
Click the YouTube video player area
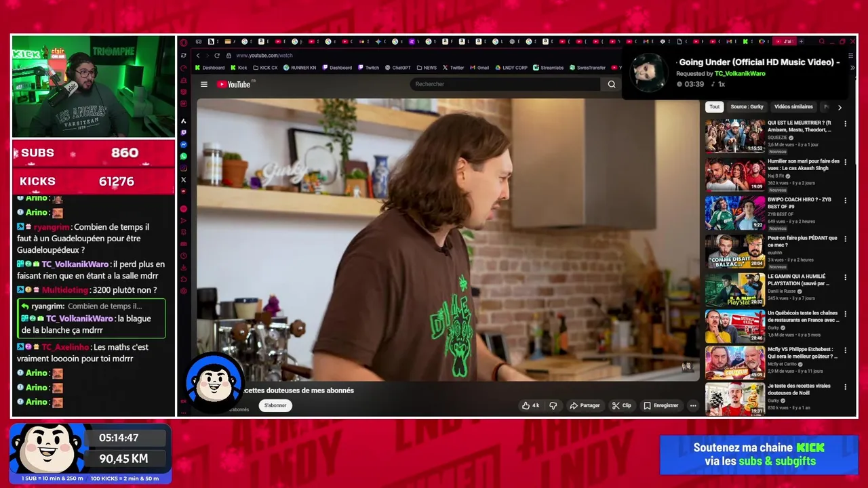(448, 240)
